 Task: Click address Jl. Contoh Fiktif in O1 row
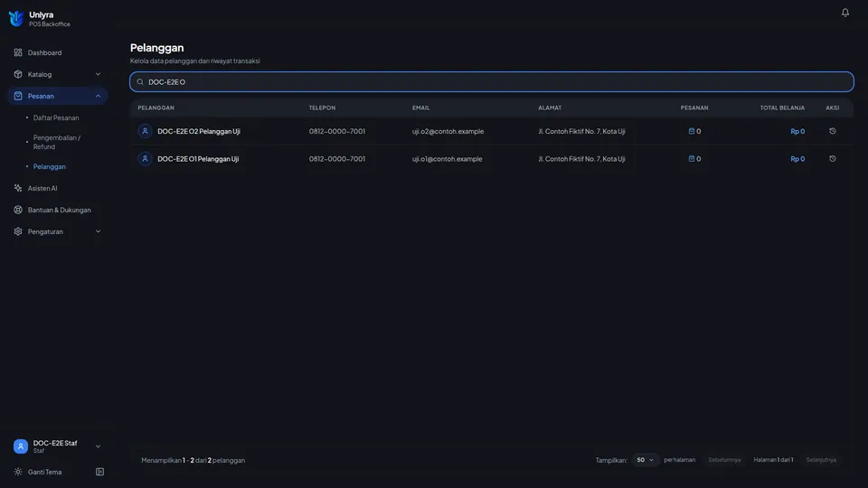(581, 159)
